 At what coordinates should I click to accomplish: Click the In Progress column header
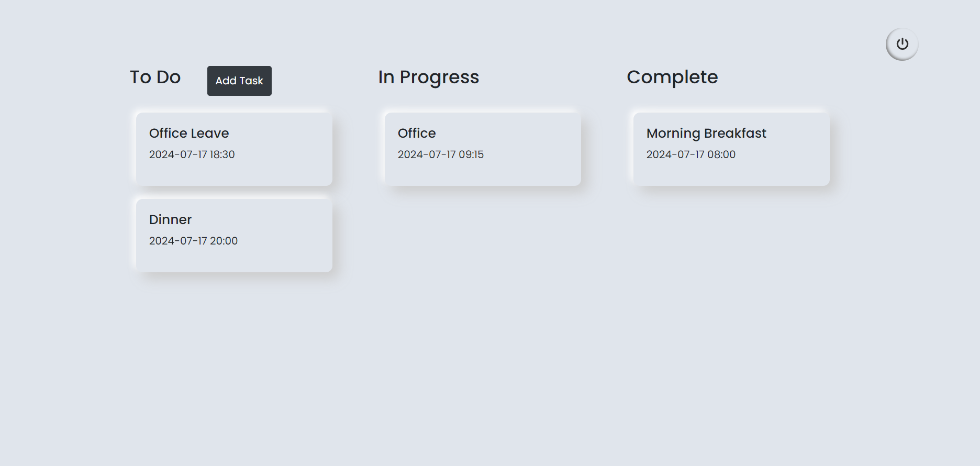[x=428, y=77]
